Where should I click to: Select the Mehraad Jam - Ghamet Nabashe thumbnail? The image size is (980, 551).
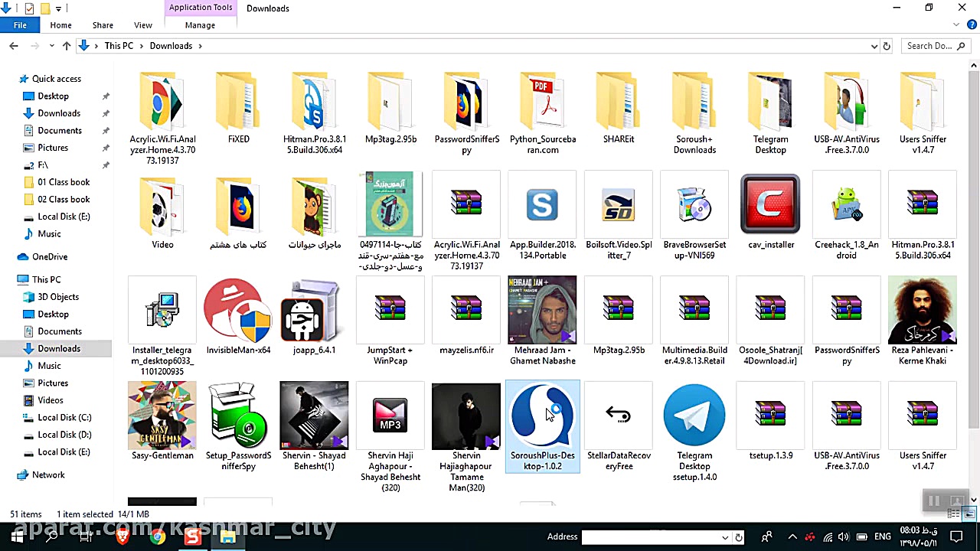(542, 310)
